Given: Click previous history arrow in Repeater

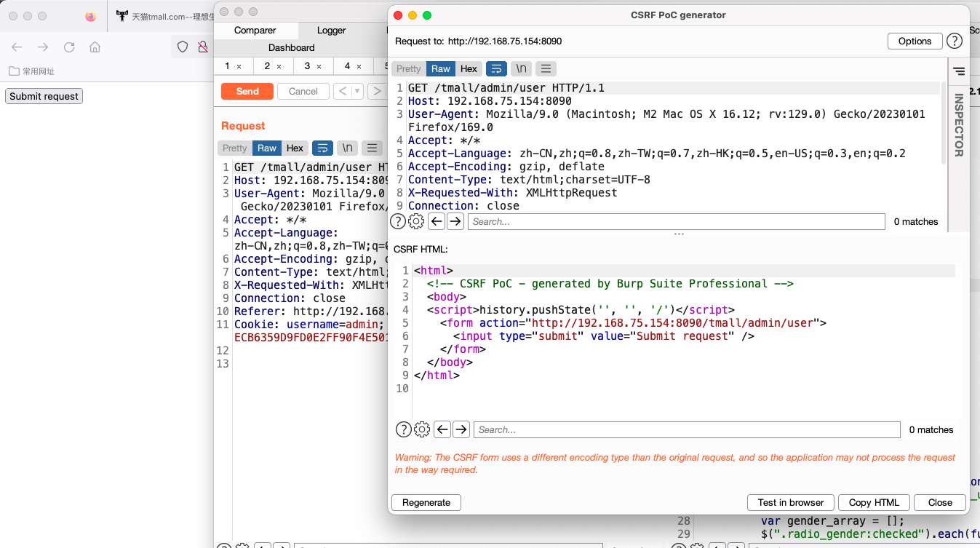Looking at the screenshot, I should [343, 91].
